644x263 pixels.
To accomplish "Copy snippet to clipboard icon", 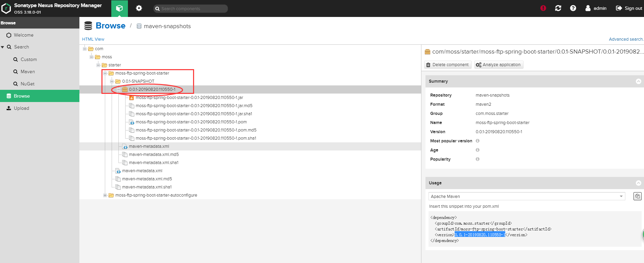I will pyautogui.click(x=638, y=196).
